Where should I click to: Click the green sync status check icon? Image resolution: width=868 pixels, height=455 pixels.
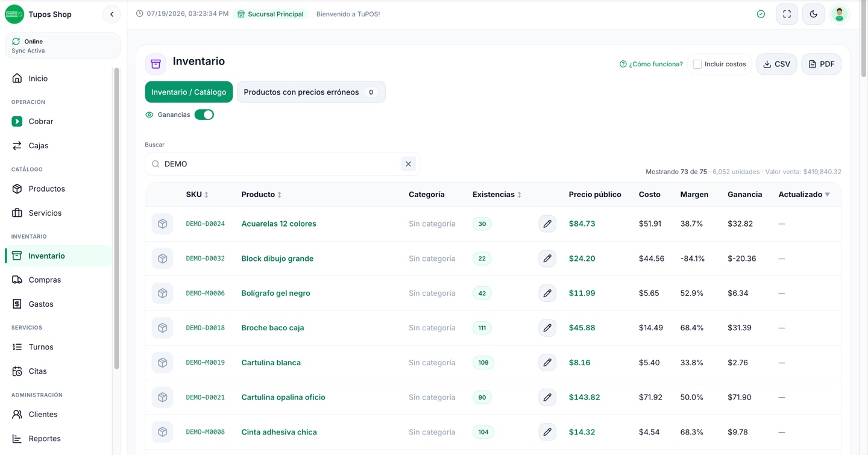(761, 14)
